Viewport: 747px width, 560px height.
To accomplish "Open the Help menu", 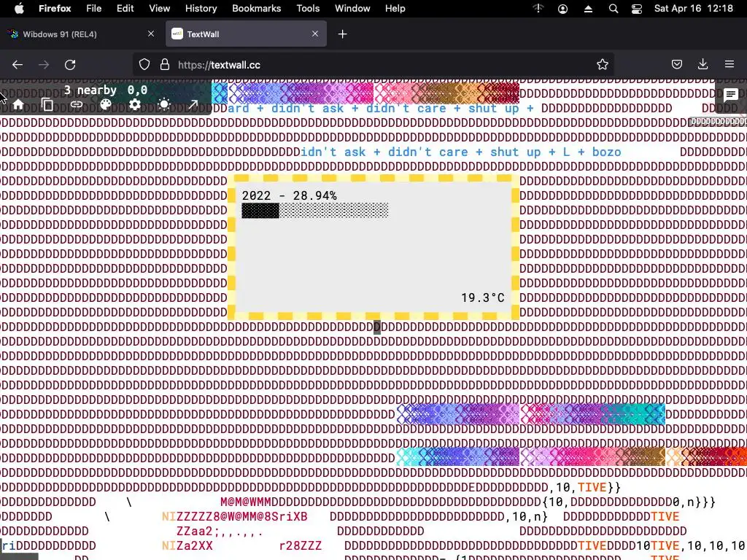I will 395,9.
